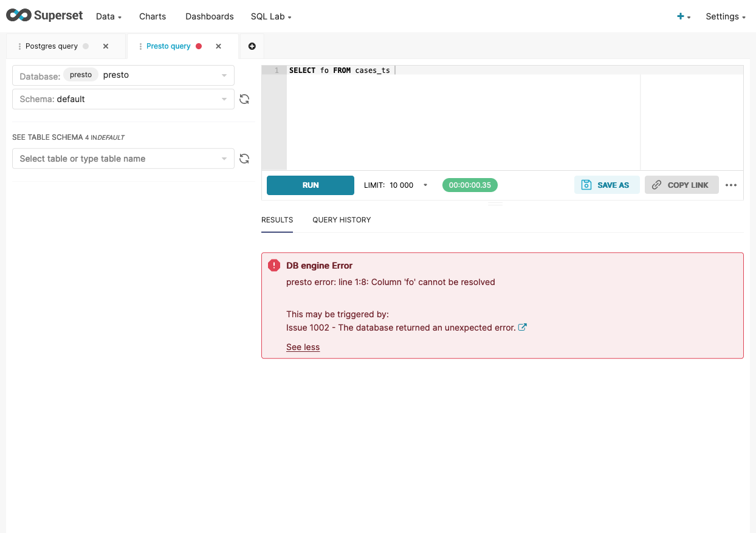Viewport: 756px width, 533px height.
Task: Open the Select table dropdown
Action: point(123,159)
